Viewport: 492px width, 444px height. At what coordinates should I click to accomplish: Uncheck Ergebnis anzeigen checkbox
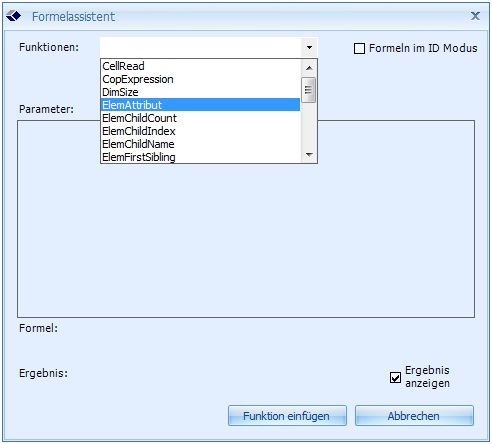(395, 377)
